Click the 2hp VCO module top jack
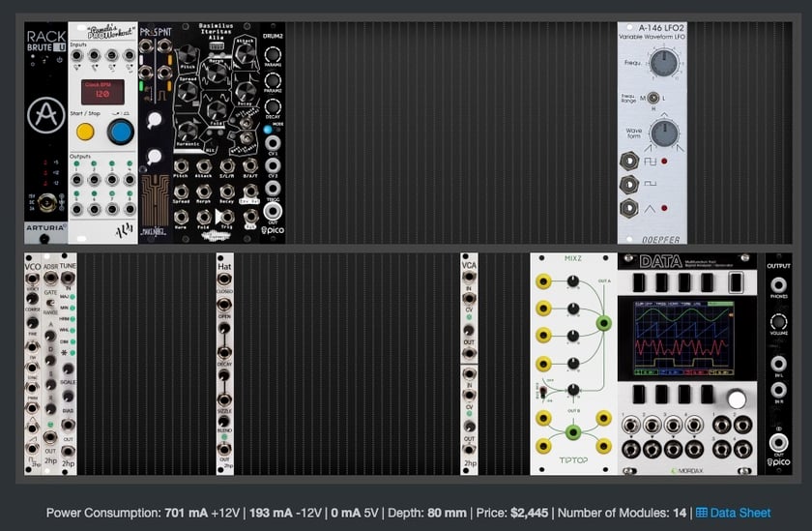 coord(32,280)
